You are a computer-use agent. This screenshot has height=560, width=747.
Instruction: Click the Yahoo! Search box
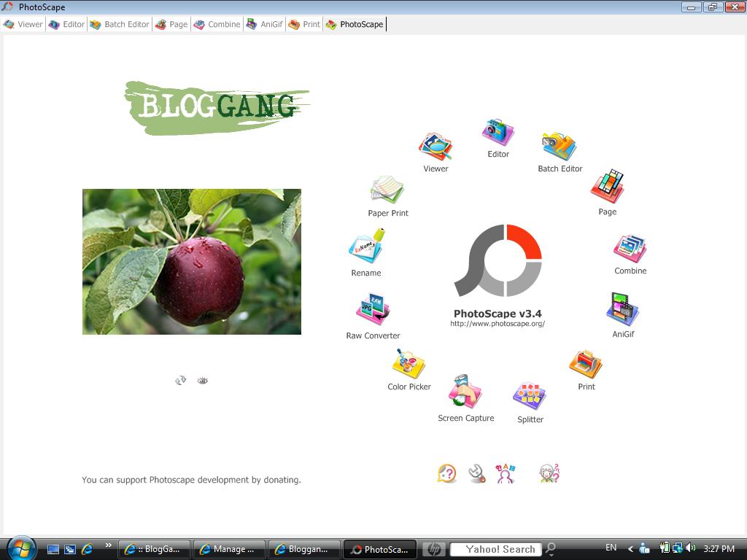[495, 549]
